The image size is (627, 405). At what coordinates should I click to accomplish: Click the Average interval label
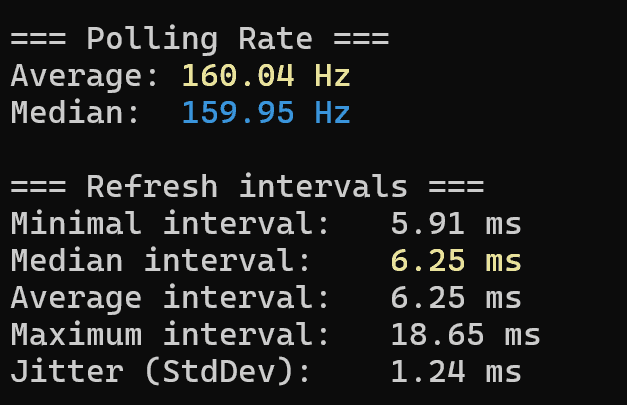(170, 298)
